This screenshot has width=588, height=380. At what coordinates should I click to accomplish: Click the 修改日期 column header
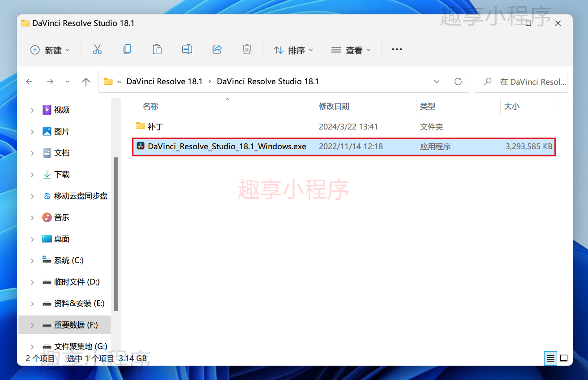[x=334, y=106]
